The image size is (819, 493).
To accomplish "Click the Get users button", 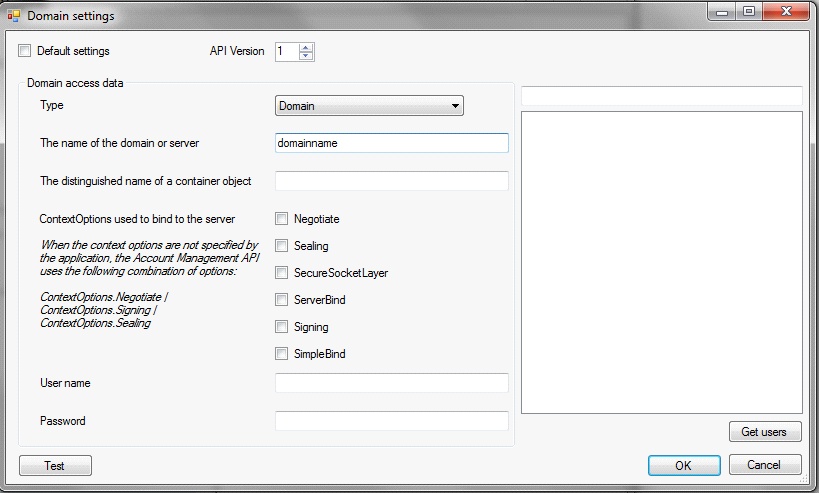I will [x=765, y=431].
